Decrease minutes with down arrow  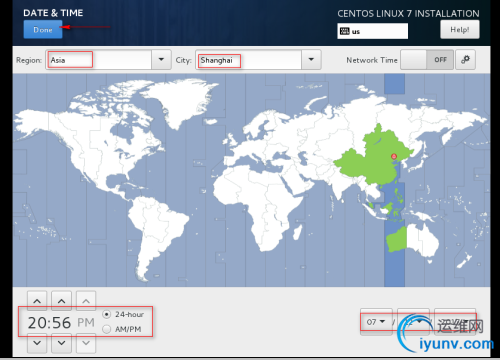tap(61, 343)
